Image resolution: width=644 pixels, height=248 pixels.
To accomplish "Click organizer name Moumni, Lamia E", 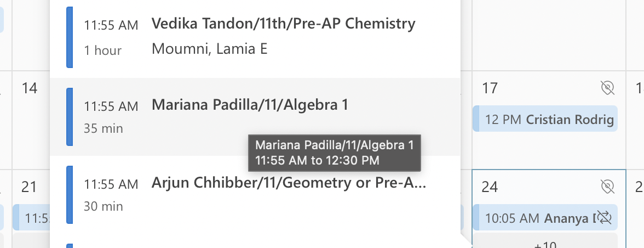I will point(209,49).
